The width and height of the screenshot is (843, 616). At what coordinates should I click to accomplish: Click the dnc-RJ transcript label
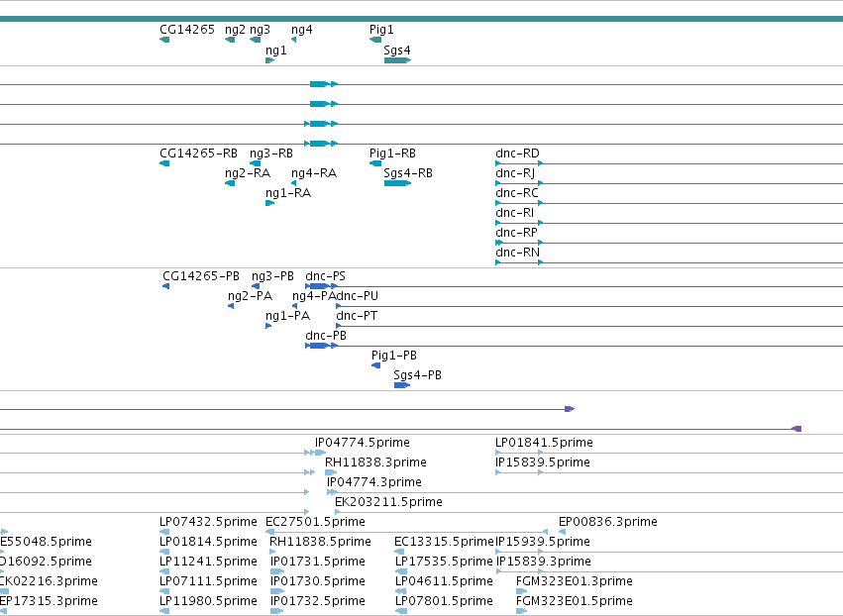515,173
